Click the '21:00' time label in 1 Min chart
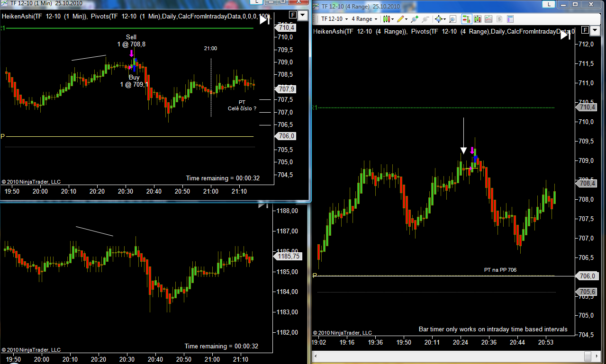Screen dimensions: 606x364 pos(211,48)
